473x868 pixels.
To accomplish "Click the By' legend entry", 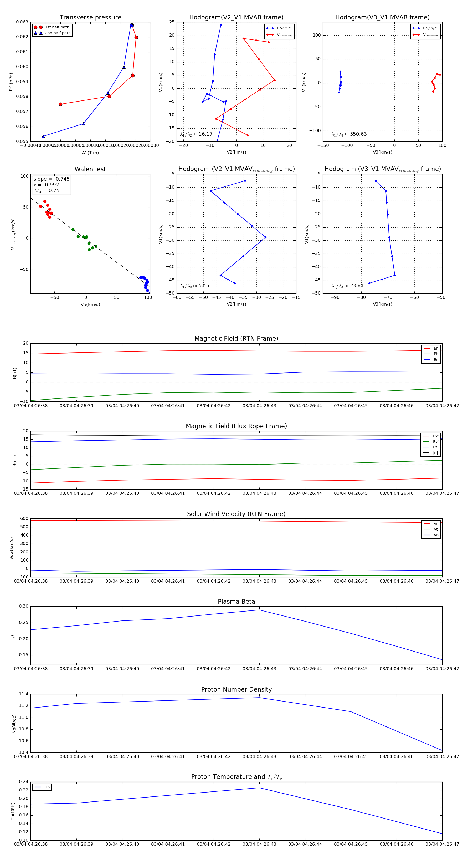I will pyautogui.click(x=431, y=442).
